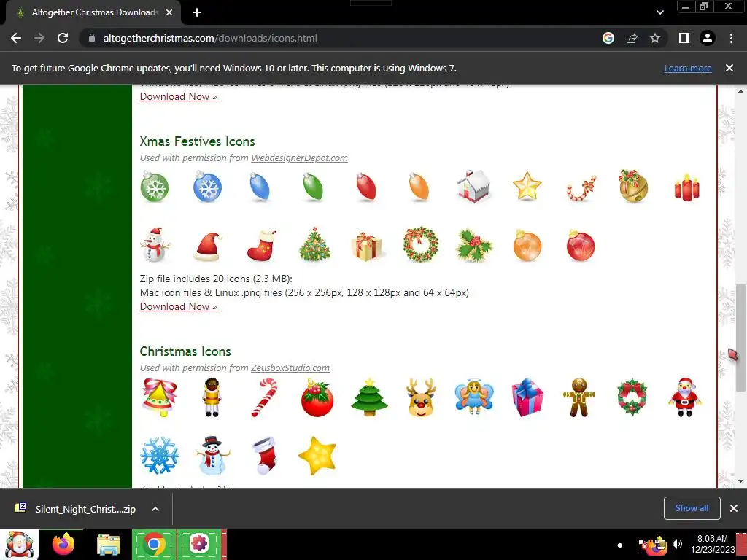
Task: Go back to the previous page
Action: [16, 38]
